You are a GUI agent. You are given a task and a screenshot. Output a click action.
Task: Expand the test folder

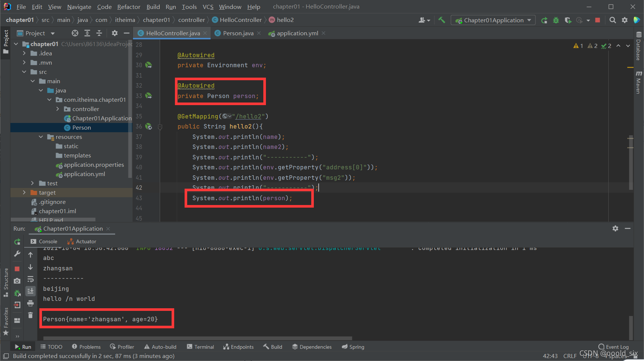tap(32, 183)
